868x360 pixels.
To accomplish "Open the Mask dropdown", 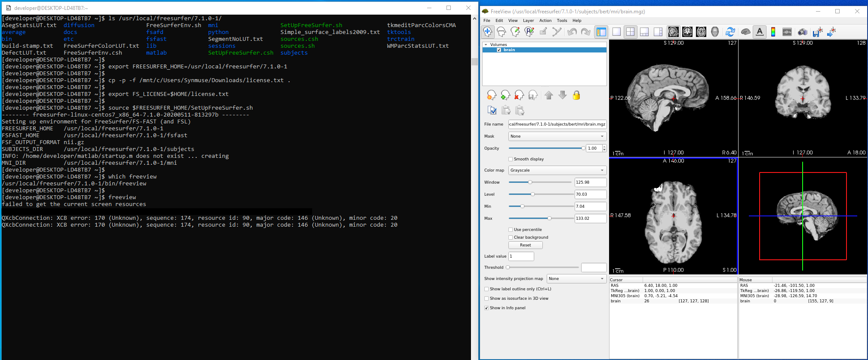I will [557, 136].
